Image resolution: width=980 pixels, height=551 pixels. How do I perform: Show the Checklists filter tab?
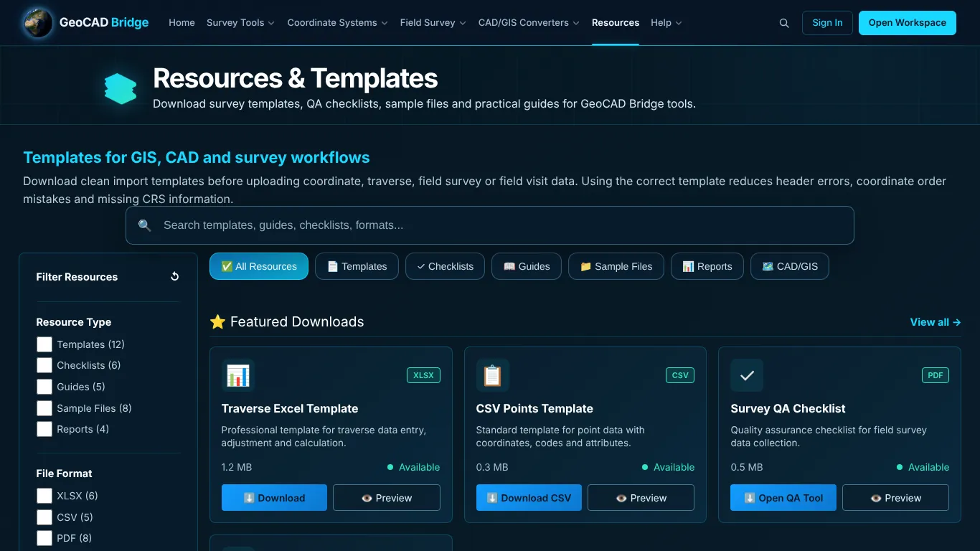coord(445,266)
